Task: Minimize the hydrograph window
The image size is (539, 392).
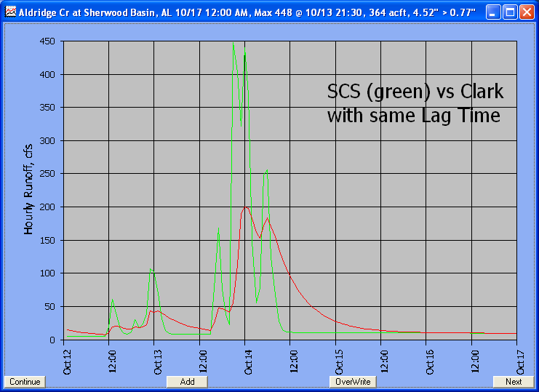Action: pyautogui.click(x=494, y=12)
